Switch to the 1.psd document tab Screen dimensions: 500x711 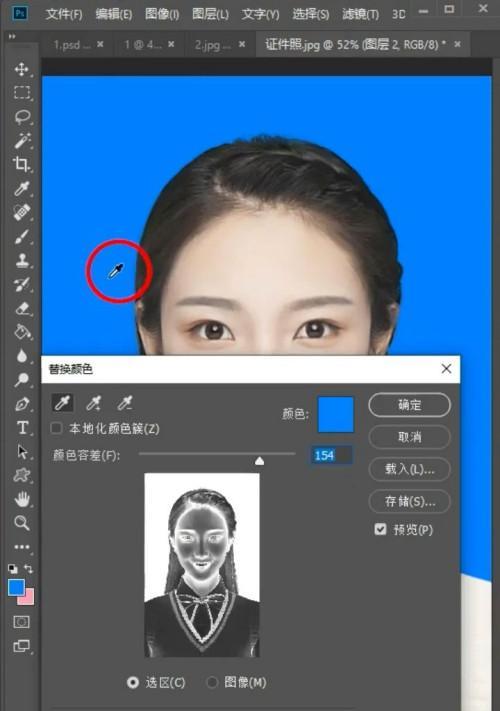point(72,44)
